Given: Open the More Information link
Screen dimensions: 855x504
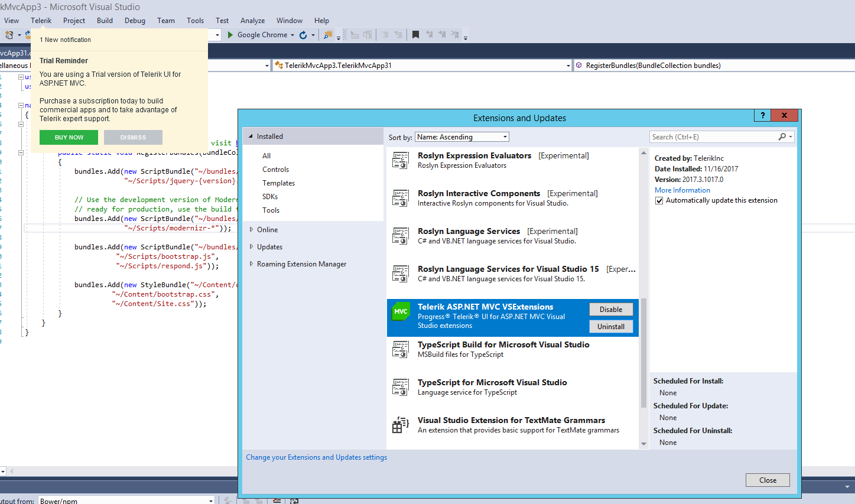Looking at the screenshot, I should pyautogui.click(x=682, y=190).
